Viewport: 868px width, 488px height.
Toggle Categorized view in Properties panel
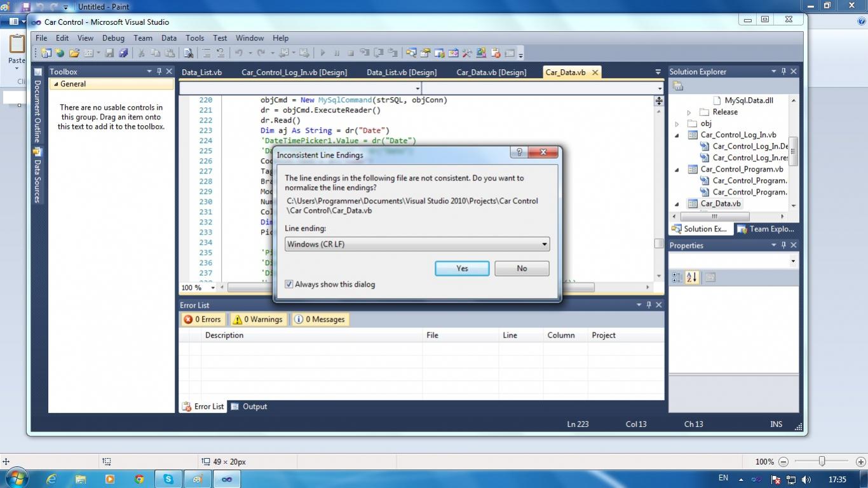point(677,278)
